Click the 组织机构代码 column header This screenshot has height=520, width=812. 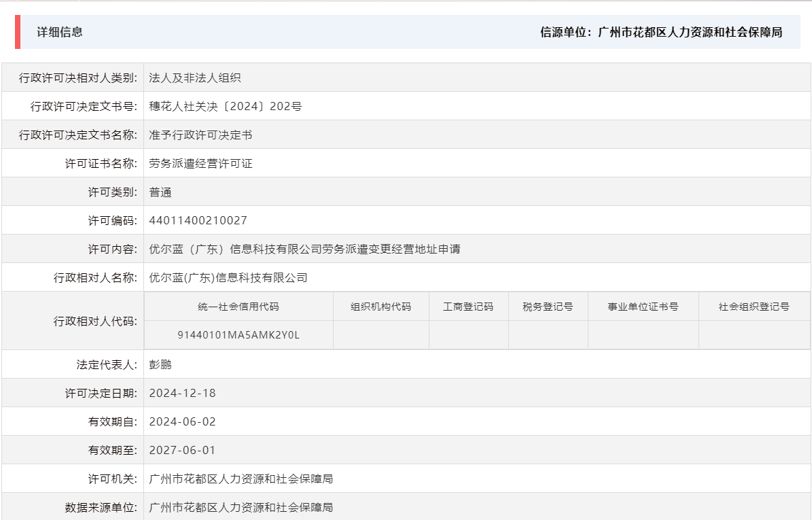(381, 306)
